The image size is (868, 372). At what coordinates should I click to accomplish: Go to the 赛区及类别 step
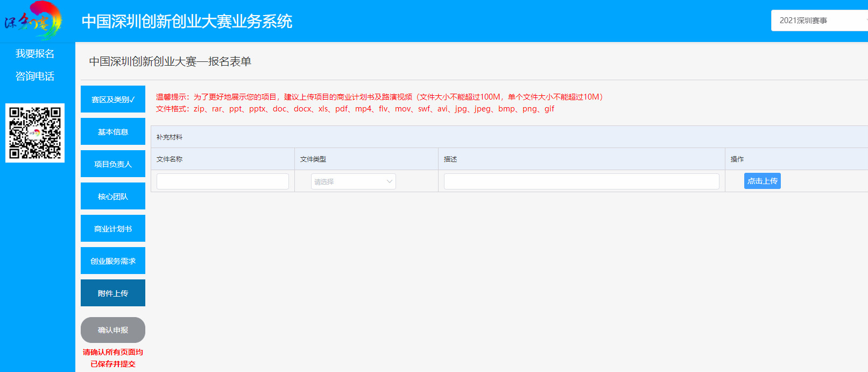pos(113,100)
